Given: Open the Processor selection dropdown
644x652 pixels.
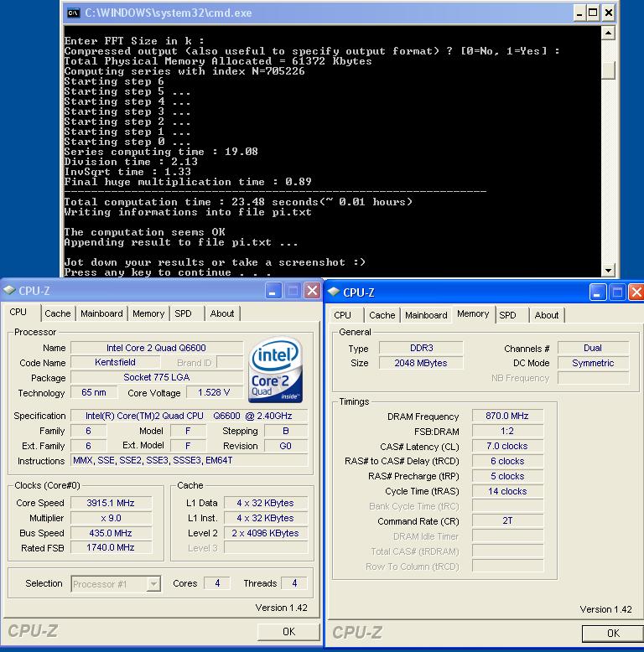Looking at the screenshot, I should (153, 584).
